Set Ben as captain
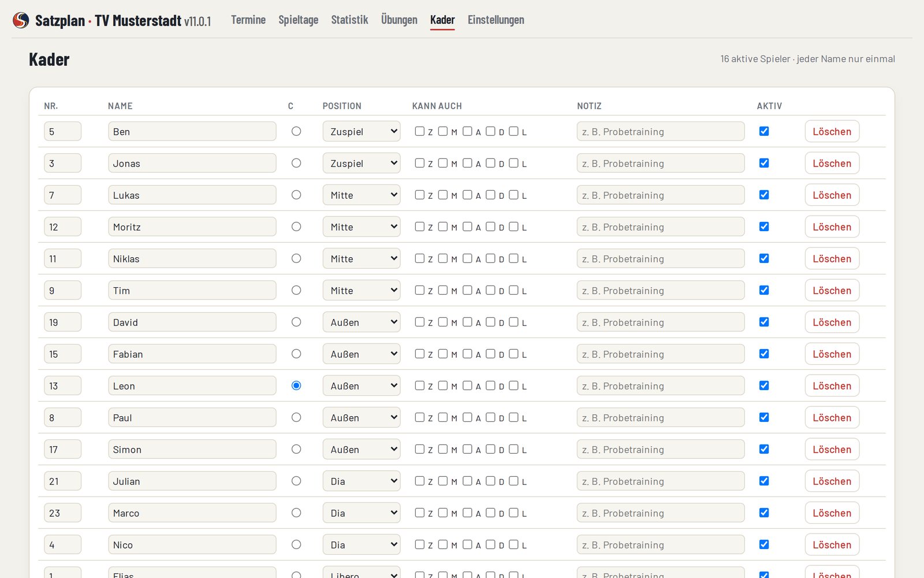Viewport: 924px width, 578px height. click(x=296, y=131)
